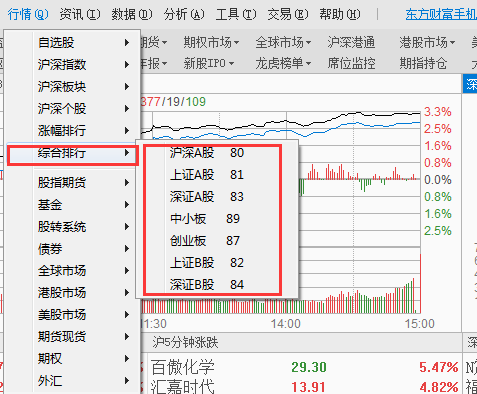This screenshot has width=477, height=394.
Task: Open the 新股IPO dropdown
Action: tap(209, 63)
